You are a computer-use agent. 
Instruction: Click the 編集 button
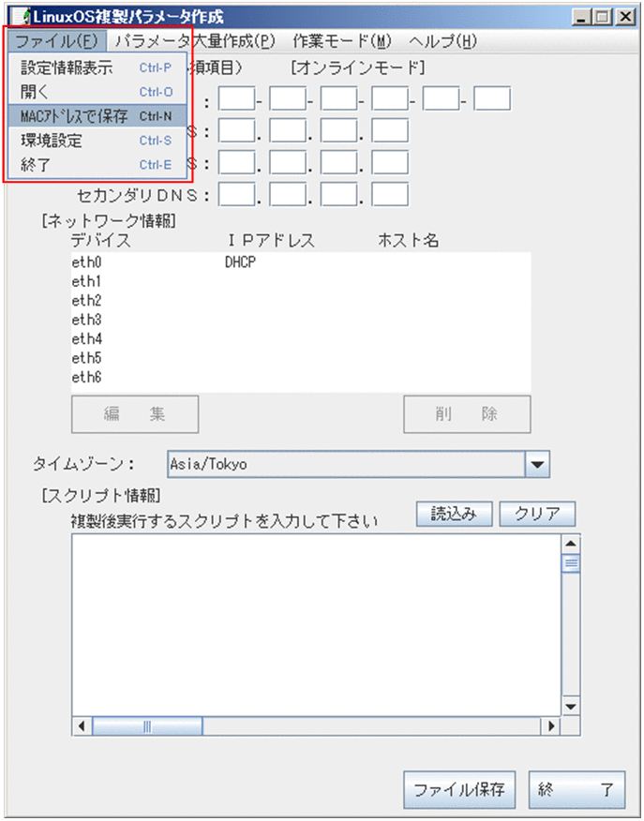135,414
